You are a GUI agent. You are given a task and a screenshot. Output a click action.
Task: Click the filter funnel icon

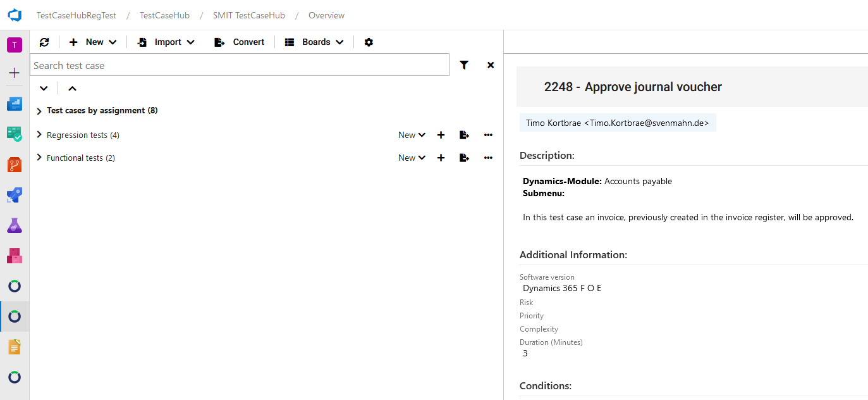(x=464, y=65)
